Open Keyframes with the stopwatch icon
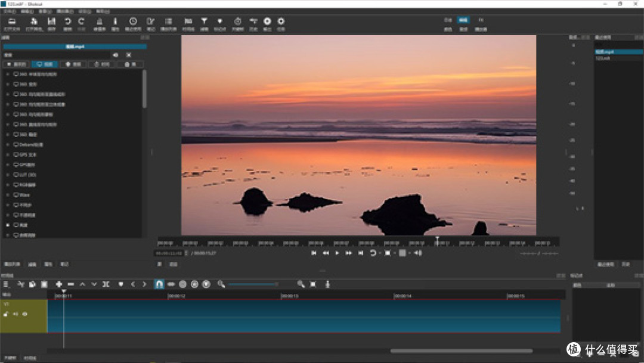 (237, 21)
